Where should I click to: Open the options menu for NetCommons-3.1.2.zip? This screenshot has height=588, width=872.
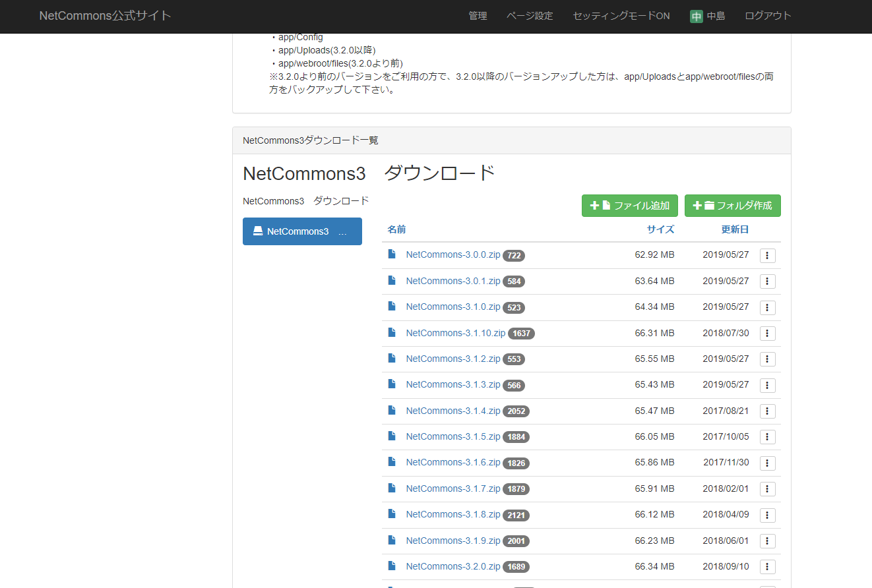(767, 359)
